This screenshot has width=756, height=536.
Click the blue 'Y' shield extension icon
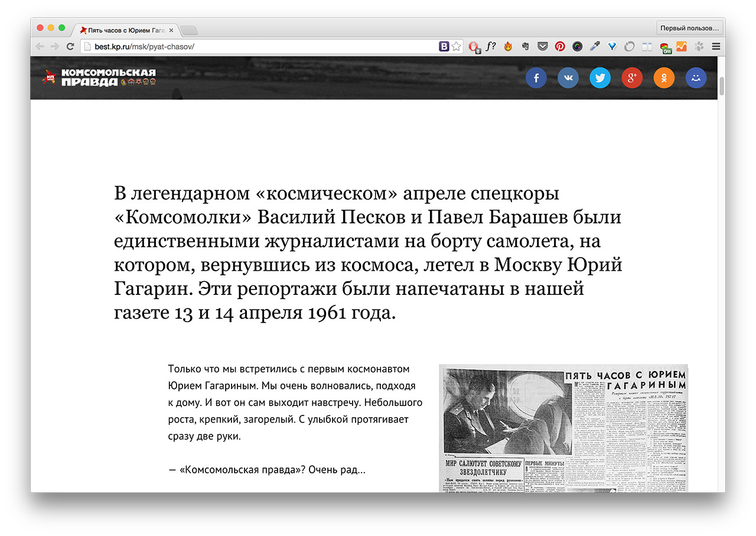[612, 46]
